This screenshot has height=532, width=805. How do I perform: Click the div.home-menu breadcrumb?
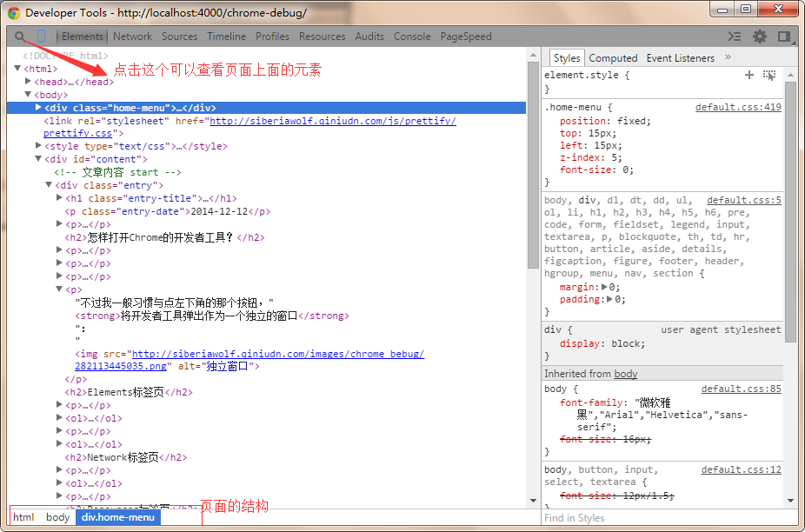(118, 517)
